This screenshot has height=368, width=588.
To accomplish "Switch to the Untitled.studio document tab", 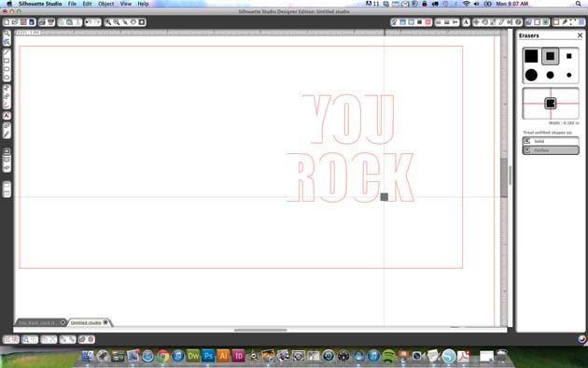I will click(x=86, y=322).
